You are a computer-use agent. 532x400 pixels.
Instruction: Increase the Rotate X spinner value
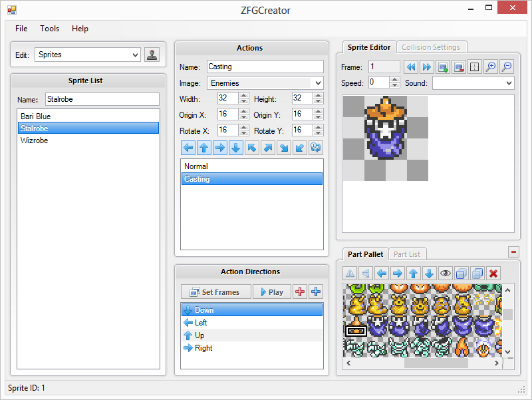pos(243,127)
